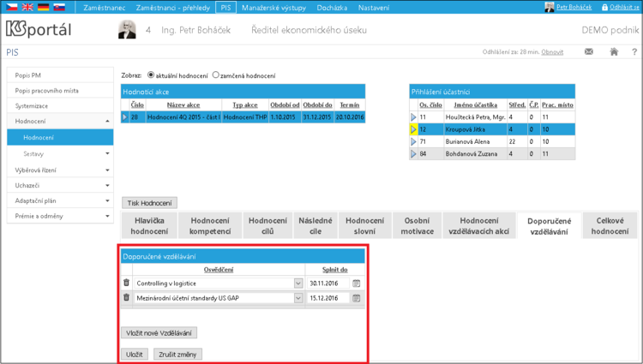Click Vložit nové Vzdělávání button
This screenshot has width=643, height=364.
tap(159, 332)
